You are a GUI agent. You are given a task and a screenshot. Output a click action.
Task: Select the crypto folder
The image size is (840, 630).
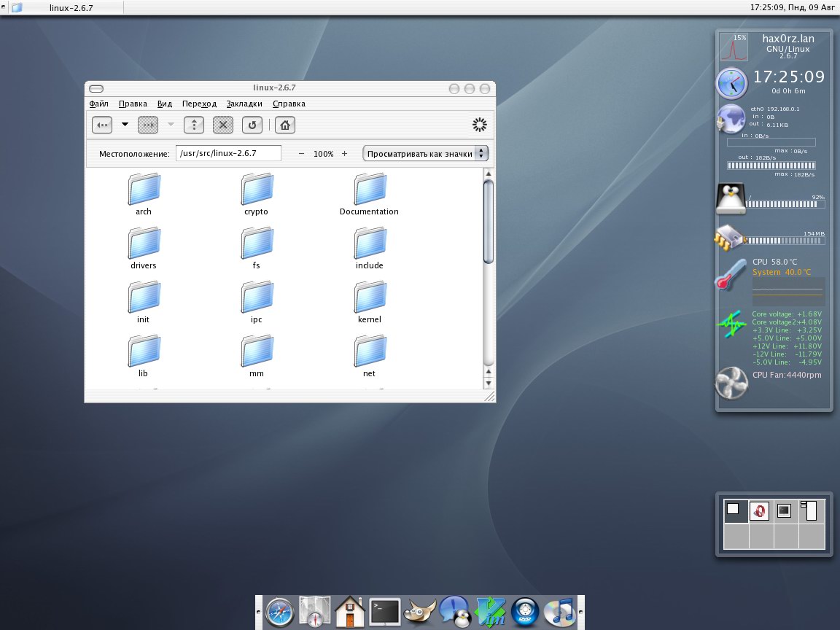256,195
